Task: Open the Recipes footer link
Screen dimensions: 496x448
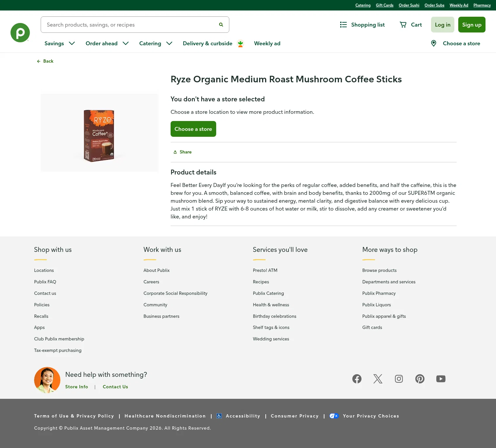Action: (x=261, y=282)
